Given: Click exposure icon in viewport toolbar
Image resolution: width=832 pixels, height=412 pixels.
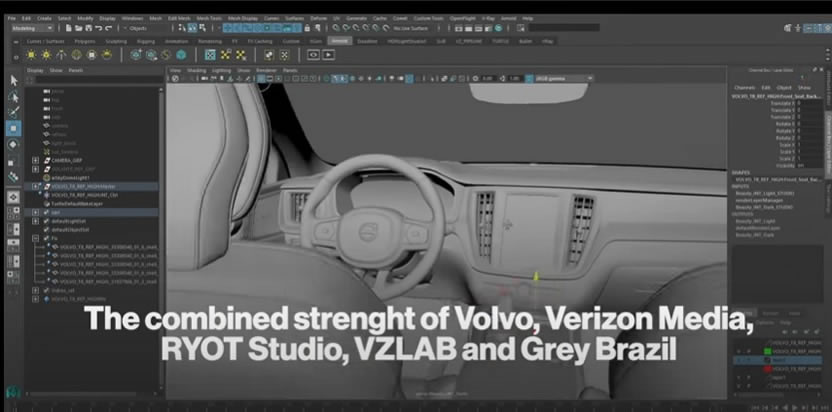Looking at the screenshot, I should pos(475,79).
